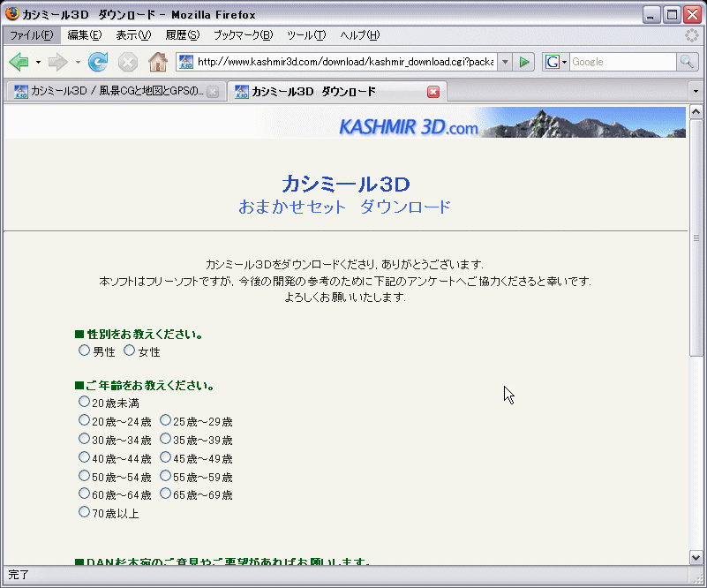Image resolution: width=707 pixels, height=588 pixels.
Task: Go back with the green Back arrow
Action: click(x=19, y=62)
